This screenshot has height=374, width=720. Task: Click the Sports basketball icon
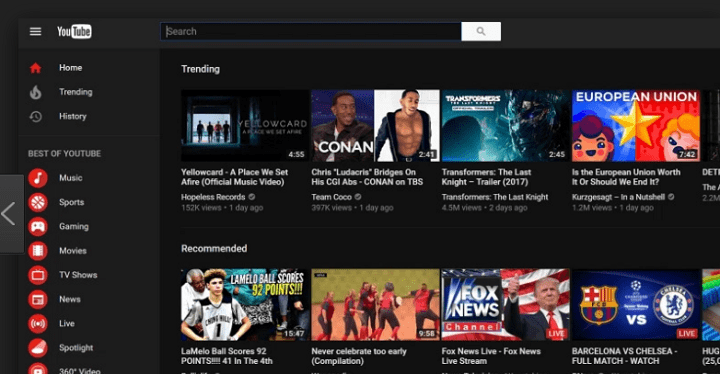(x=38, y=202)
